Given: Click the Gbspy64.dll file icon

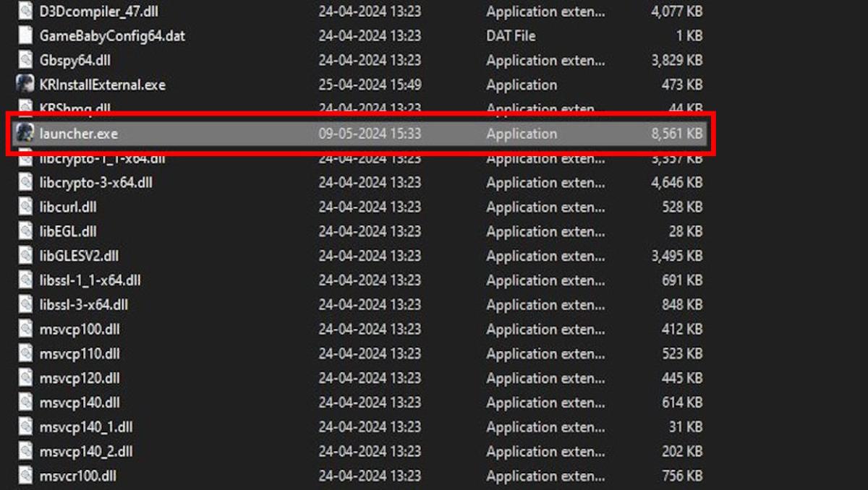Looking at the screenshot, I should [24, 60].
